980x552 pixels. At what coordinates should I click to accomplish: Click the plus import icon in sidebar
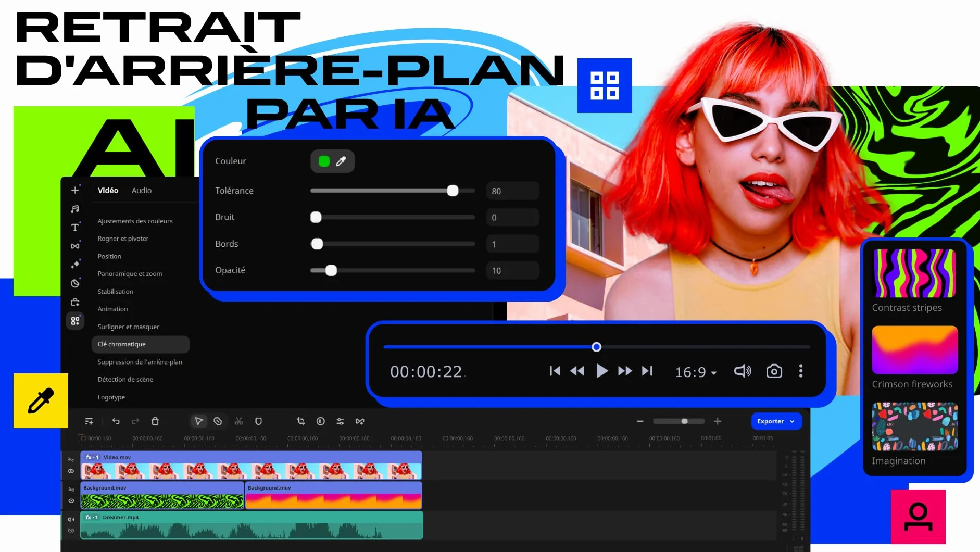75,190
